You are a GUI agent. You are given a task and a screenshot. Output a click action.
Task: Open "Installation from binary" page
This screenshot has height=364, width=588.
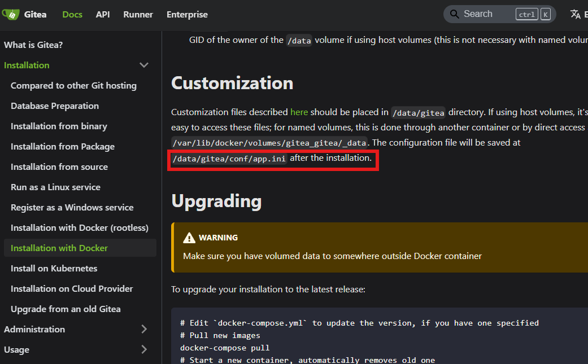coord(59,126)
